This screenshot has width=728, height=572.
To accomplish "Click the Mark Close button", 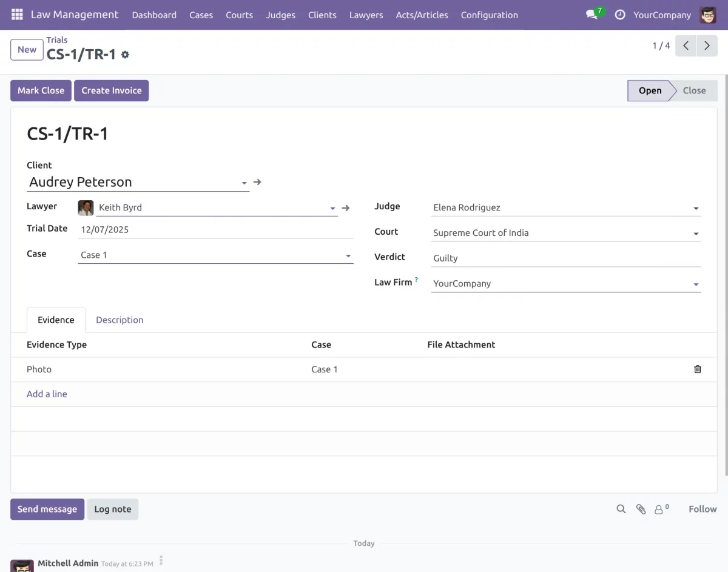I will [x=41, y=90].
